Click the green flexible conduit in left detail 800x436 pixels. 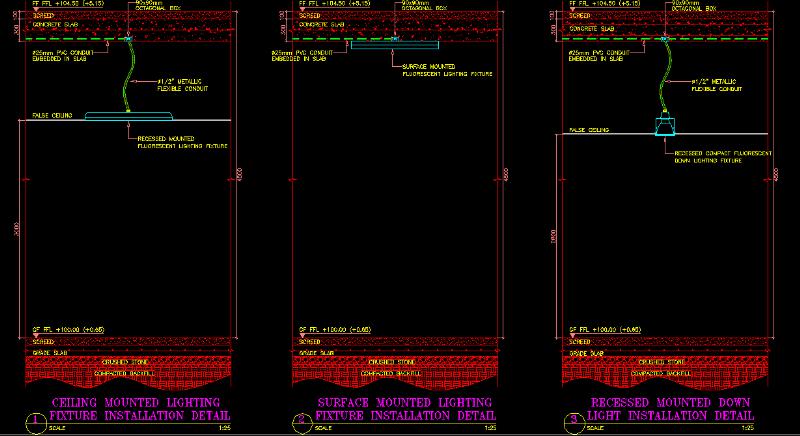pyautogui.click(x=127, y=80)
